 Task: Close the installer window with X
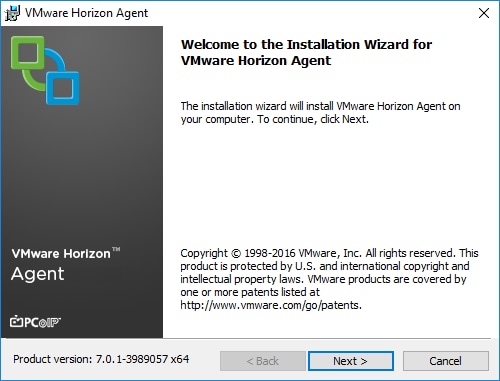(x=484, y=13)
